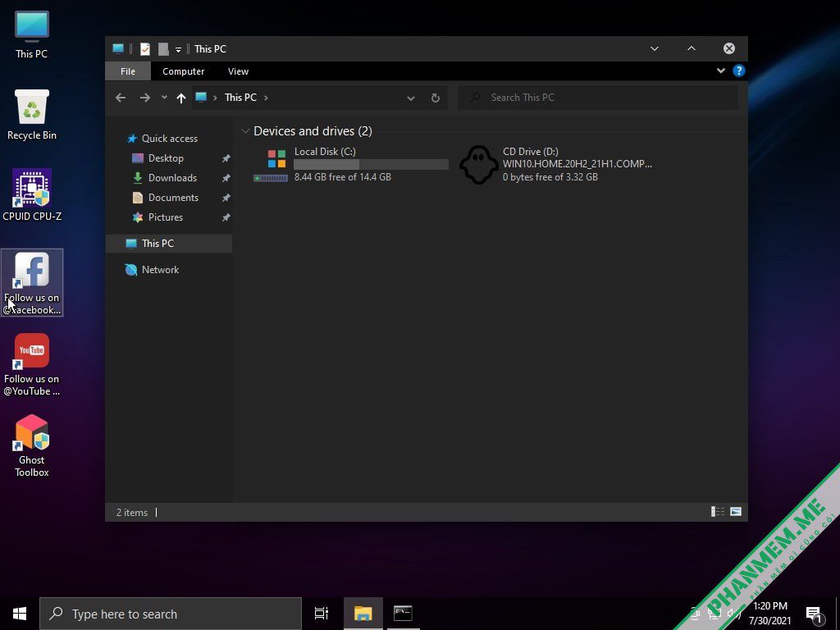Go back with the Back arrow
This screenshot has width=840, height=630.
[x=121, y=98]
